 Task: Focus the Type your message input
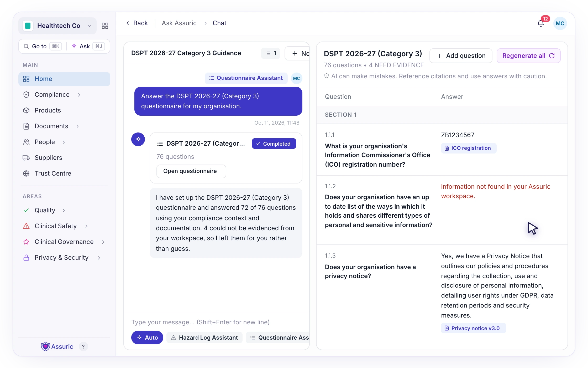(217, 322)
